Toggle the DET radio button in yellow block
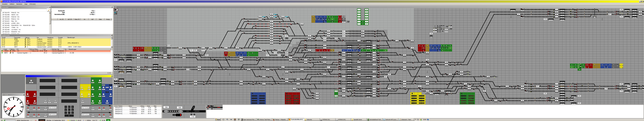644x121 pixels. coord(82,87)
